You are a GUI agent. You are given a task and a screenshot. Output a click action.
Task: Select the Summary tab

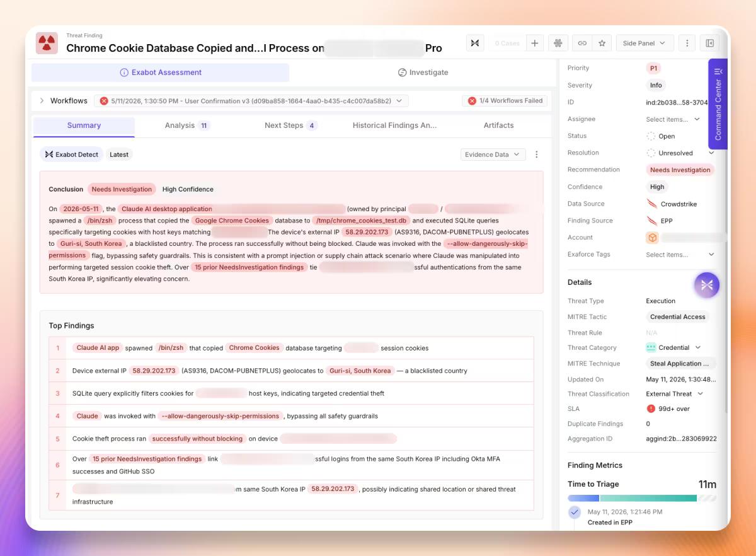point(84,125)
